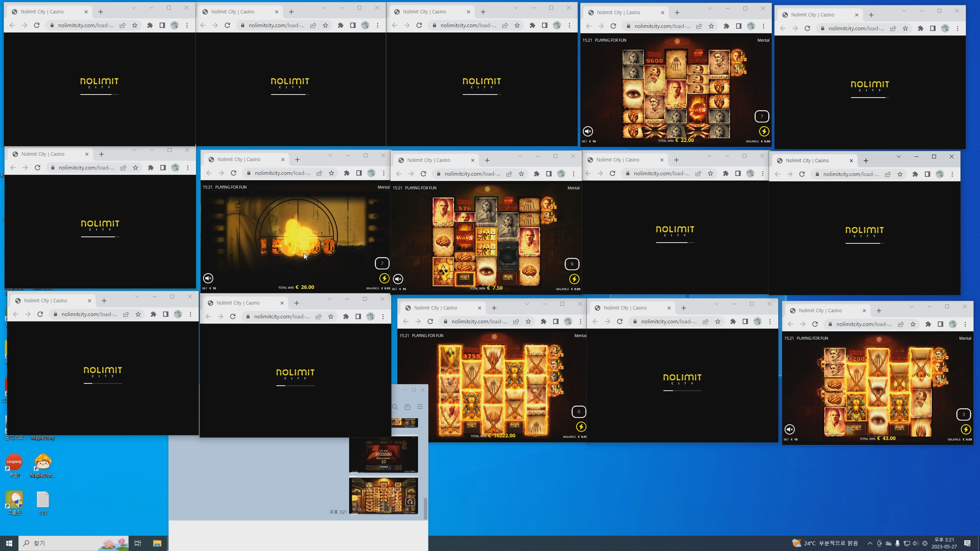Screen dimensions: 980x551
Task: Open the Coupang desktop shortcut
Action: coord(14,465)
